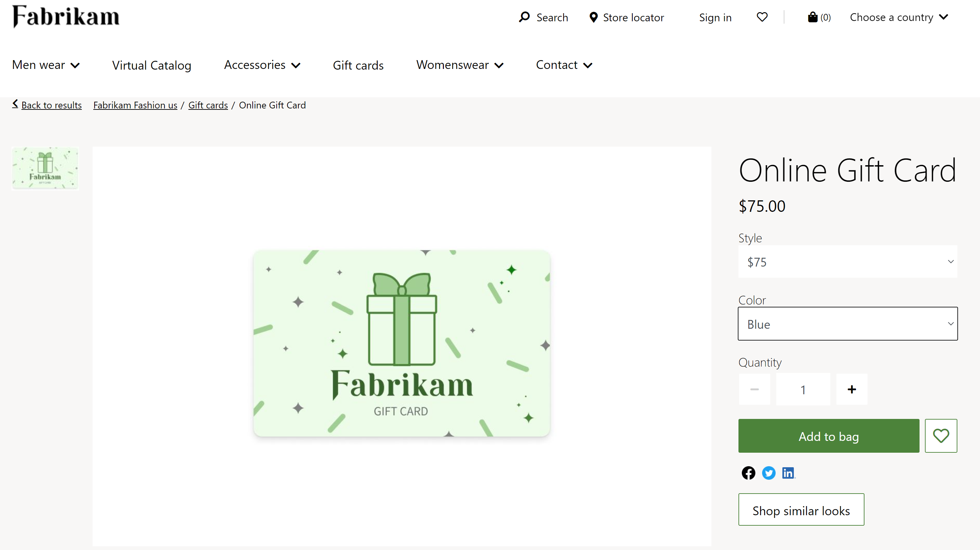The image size is (980, 550).
Task: Expand the Style dropdown menu
Action: click(848, 261)
